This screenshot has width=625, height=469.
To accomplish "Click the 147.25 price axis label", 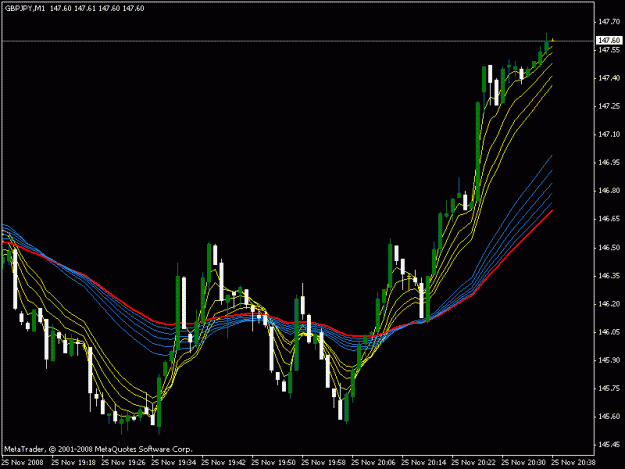I will (x=609, y=106).
